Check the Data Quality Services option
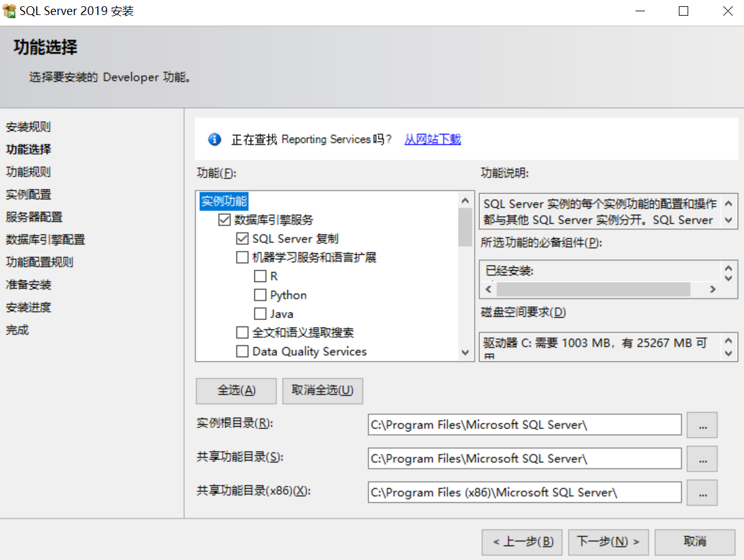The height and width of the screenshot is (560, 744). click(242, 351)
